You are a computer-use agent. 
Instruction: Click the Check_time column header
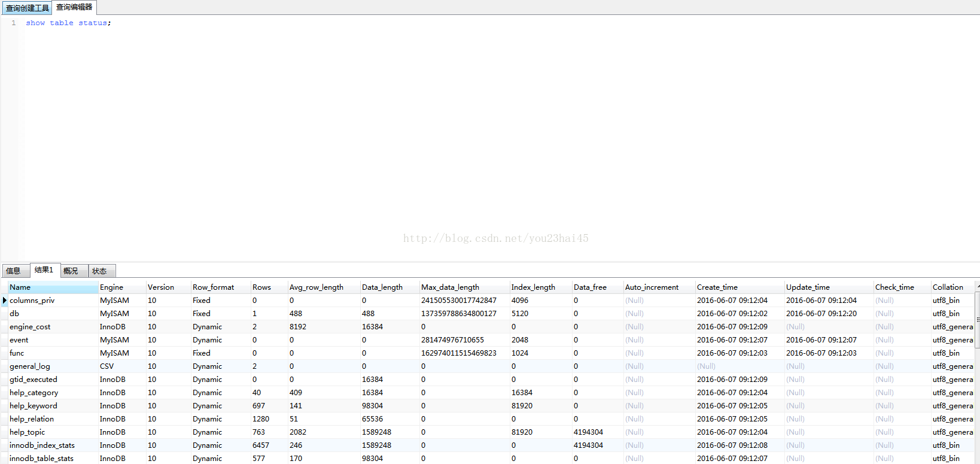pos(902,287)
